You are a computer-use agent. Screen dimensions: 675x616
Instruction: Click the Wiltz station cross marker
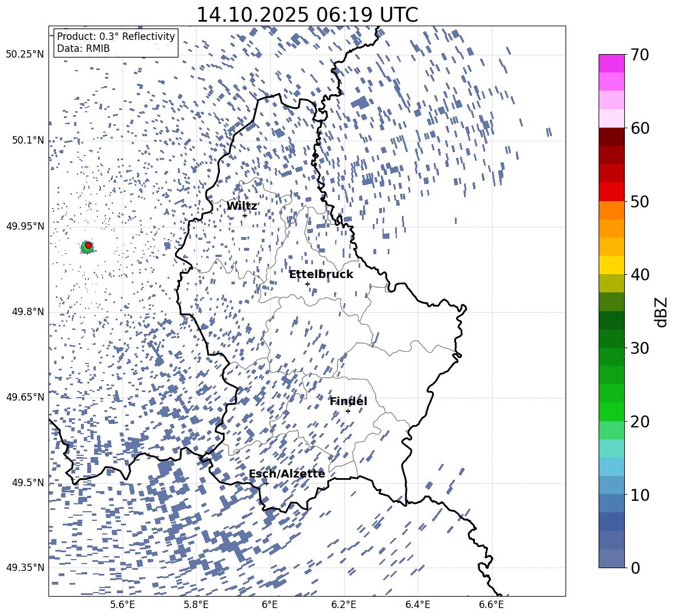[x=245, y=215]
